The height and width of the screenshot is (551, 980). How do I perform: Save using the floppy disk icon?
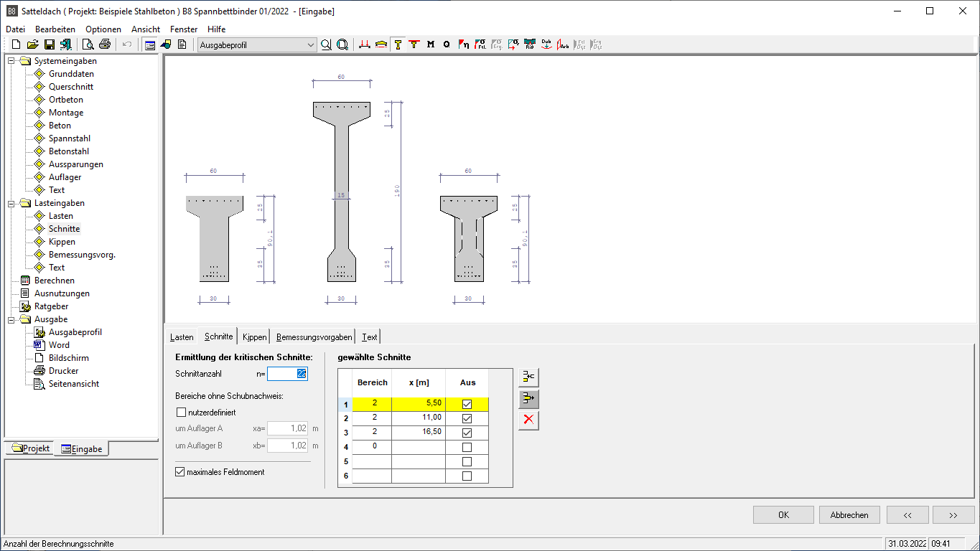(50, 44)
